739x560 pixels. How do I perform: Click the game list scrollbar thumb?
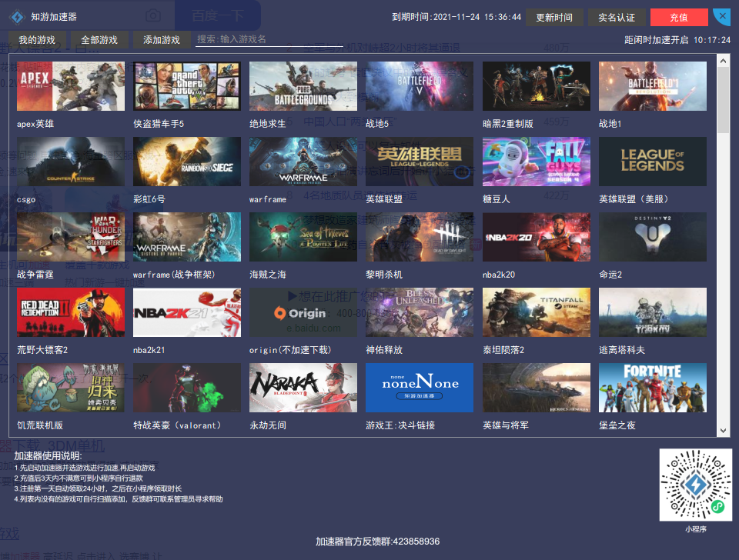click(723, 99)
